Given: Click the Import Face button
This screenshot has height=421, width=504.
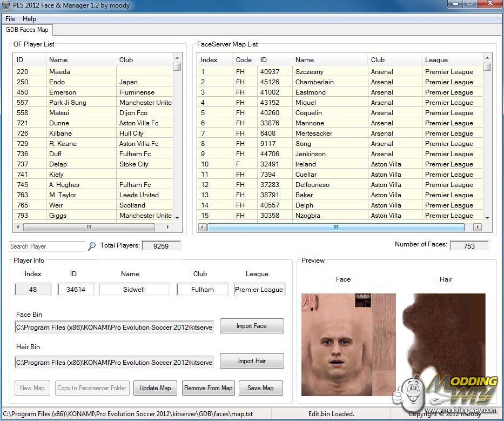Looking at the screenshot, I should click(251, 326).
